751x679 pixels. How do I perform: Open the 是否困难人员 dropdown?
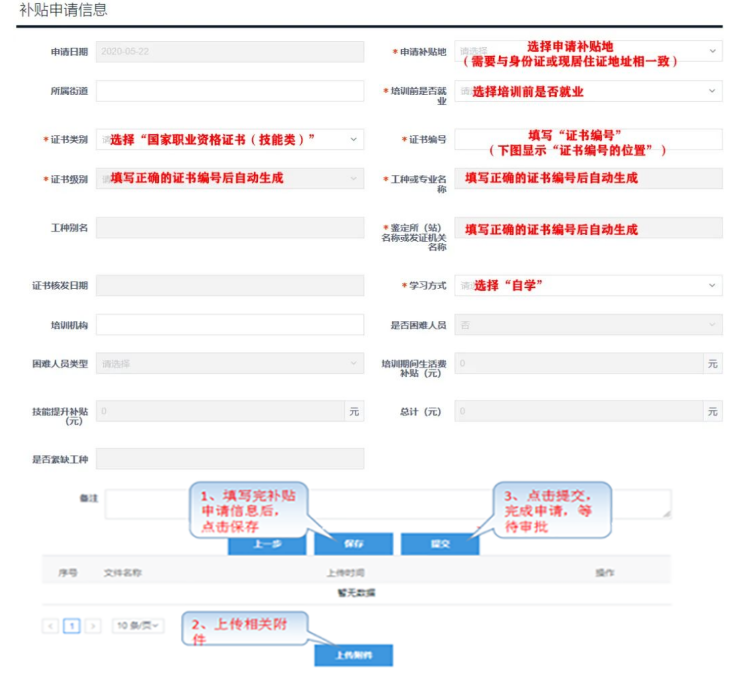click(x=588, y=325)
